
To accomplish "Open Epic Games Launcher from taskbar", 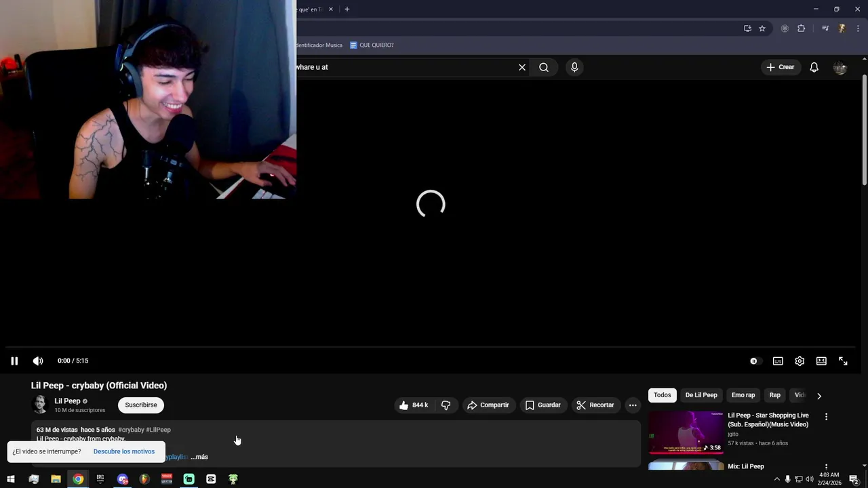I will pyautogui.click(x=100, y=479).
